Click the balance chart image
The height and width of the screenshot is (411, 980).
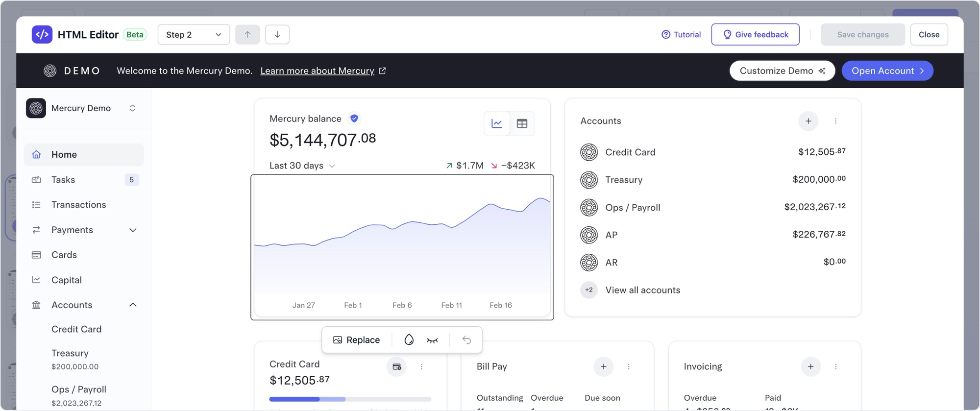coord(402,247)
